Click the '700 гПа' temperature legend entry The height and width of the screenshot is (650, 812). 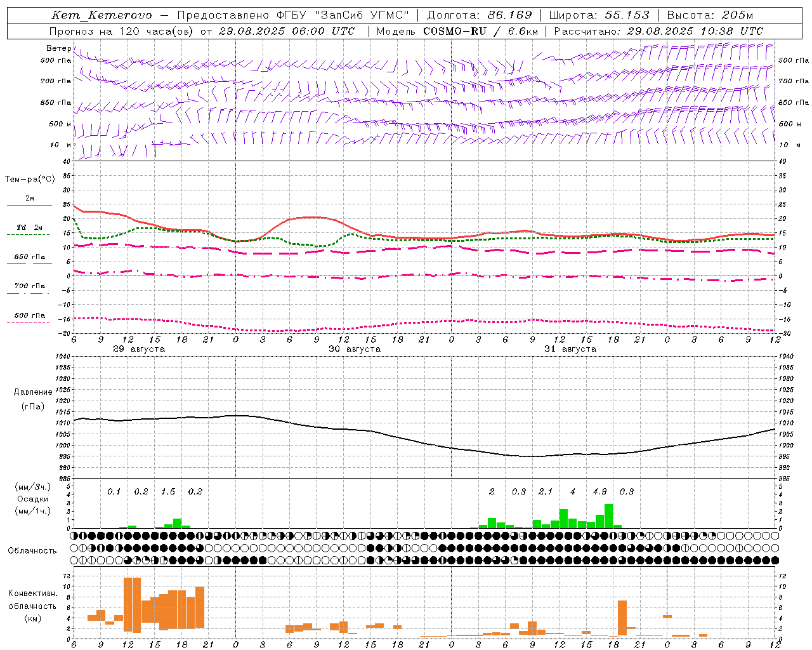pyautogui.click(x=30, y=286)
